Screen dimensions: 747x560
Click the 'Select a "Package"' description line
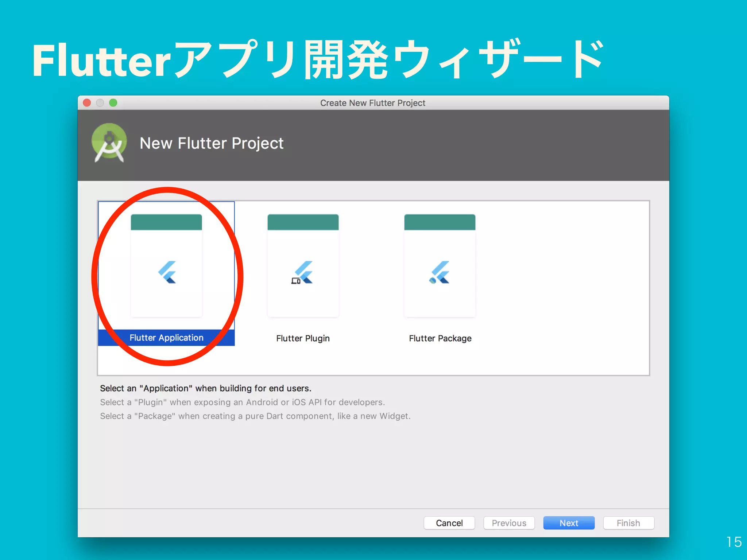(255, 416)
